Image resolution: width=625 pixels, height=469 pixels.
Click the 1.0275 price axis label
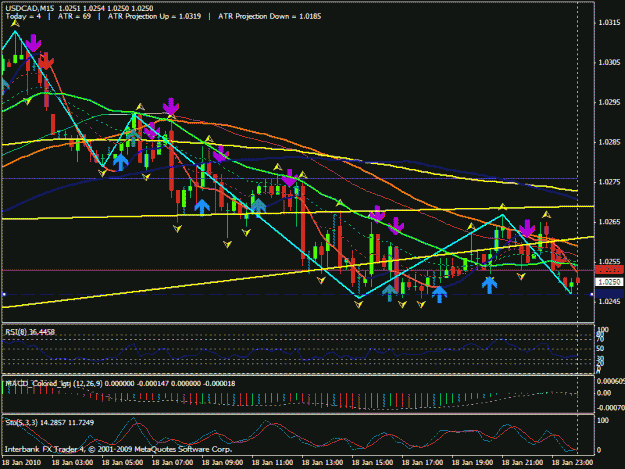(x=609, y=182)
